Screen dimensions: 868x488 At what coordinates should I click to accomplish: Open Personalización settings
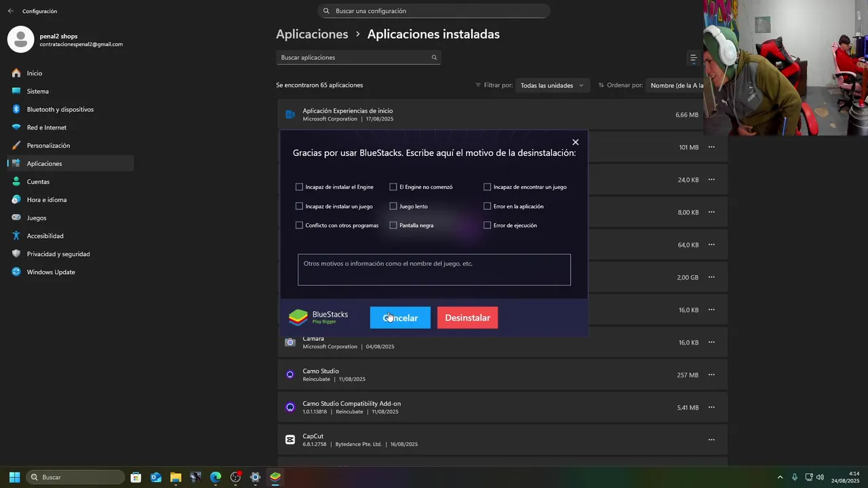71,145
